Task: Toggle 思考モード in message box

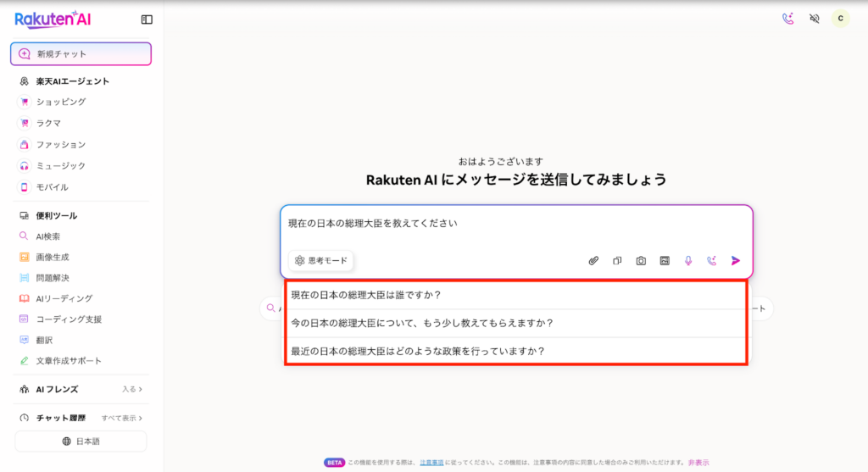Action: tap(321, 261)
